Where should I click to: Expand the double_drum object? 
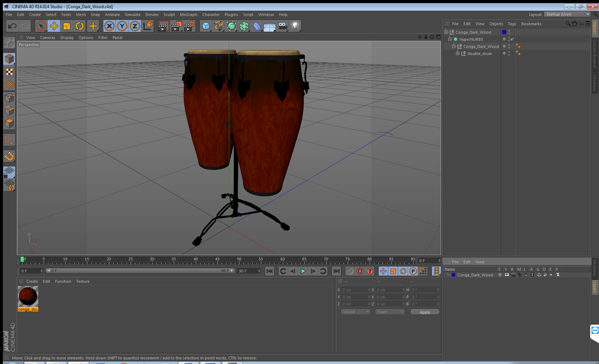[458, 53]
